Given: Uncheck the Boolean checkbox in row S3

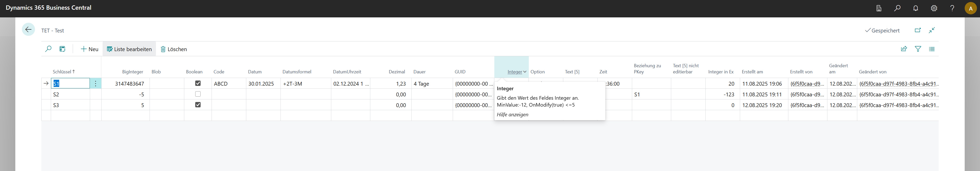Looking at the screenshot, I should (x=198, y=105).
